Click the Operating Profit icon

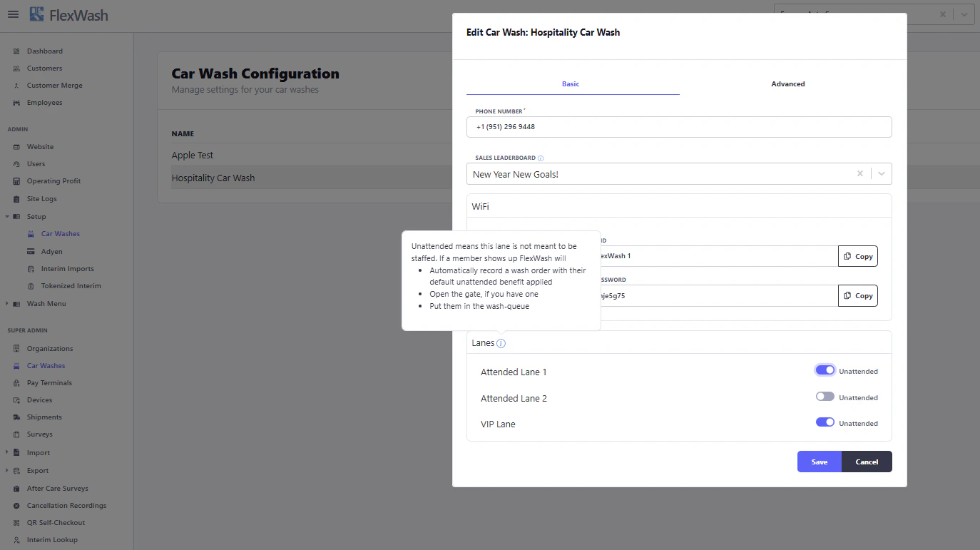pos(16,181)
